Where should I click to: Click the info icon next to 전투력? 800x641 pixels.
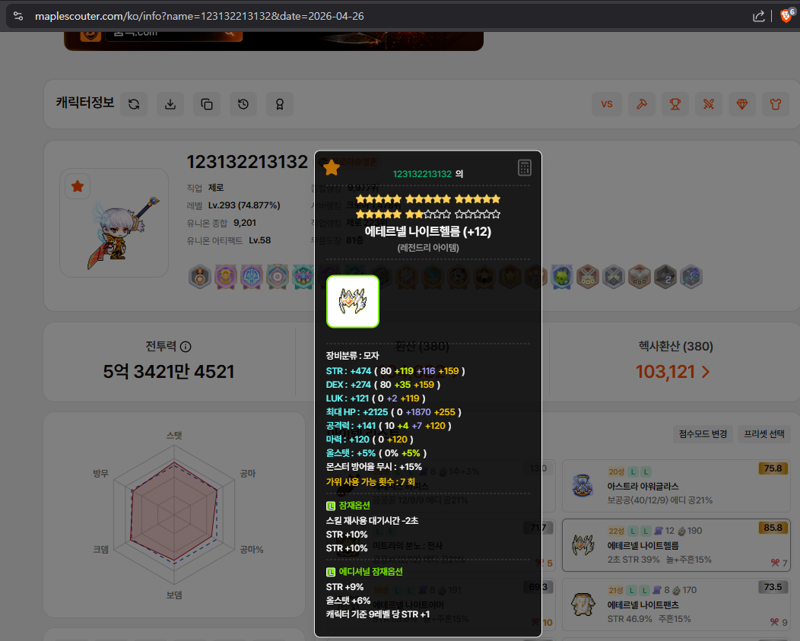[186, 347]
